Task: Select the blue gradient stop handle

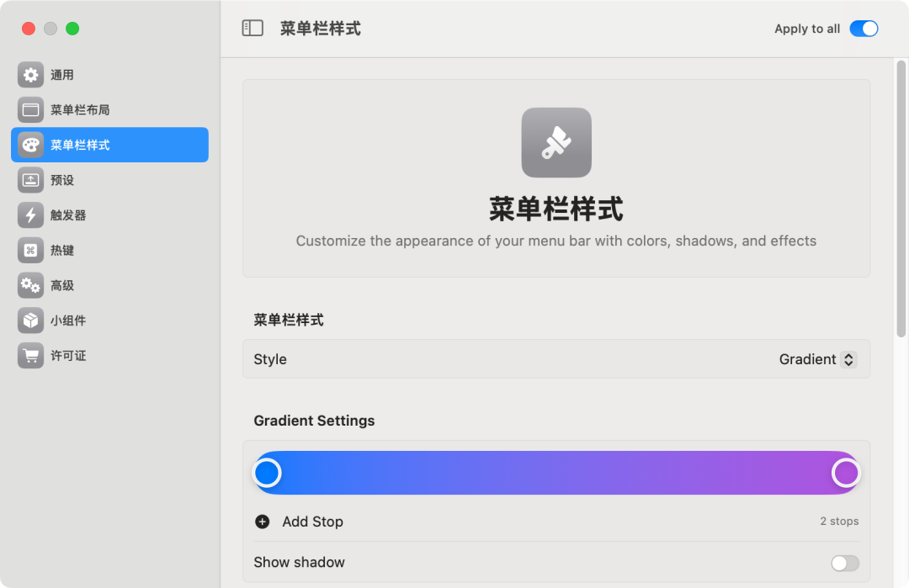Action: [x=268, y=473]
